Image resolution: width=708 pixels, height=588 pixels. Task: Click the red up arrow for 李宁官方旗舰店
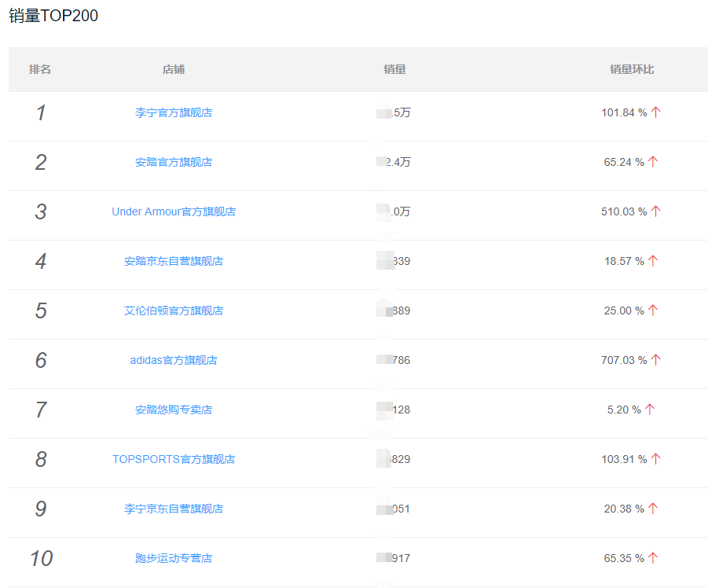pyautogui.click(x=655, y=112)
